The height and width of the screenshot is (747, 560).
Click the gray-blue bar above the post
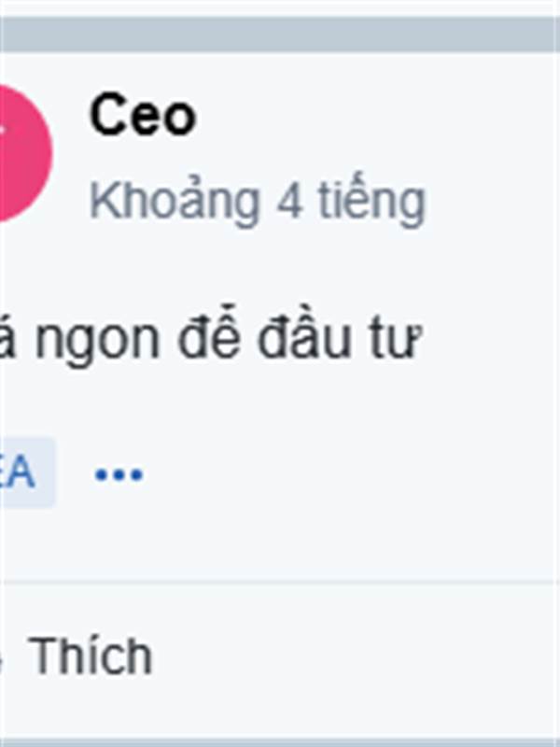280,35
